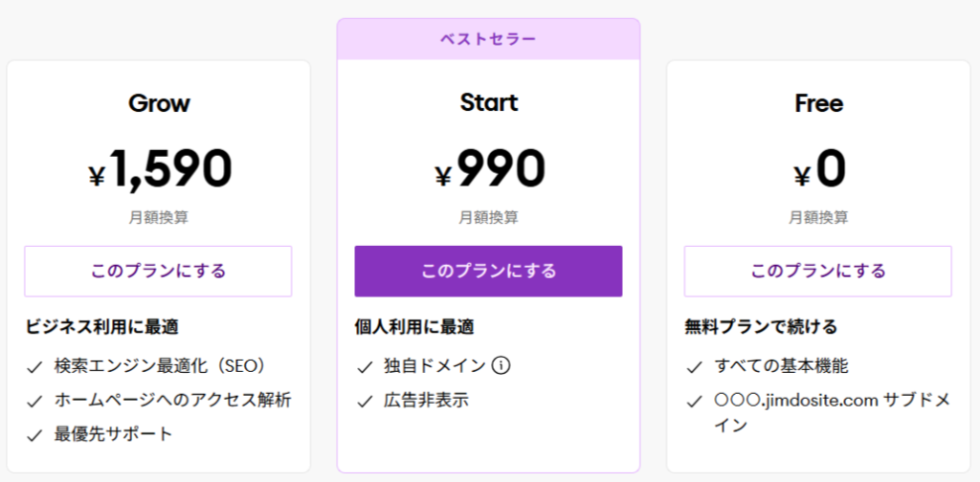Click the info icon beside 独自ドメイン
Image resolution: width=980 pixels, height=482 pixels.
click(501, 365)
